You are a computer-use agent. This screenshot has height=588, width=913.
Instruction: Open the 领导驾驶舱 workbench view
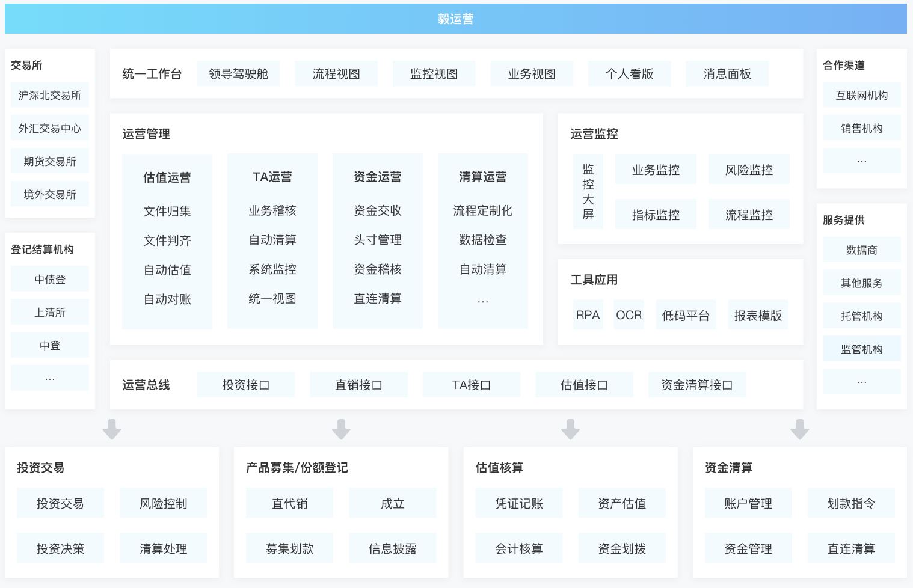(239, 74)
